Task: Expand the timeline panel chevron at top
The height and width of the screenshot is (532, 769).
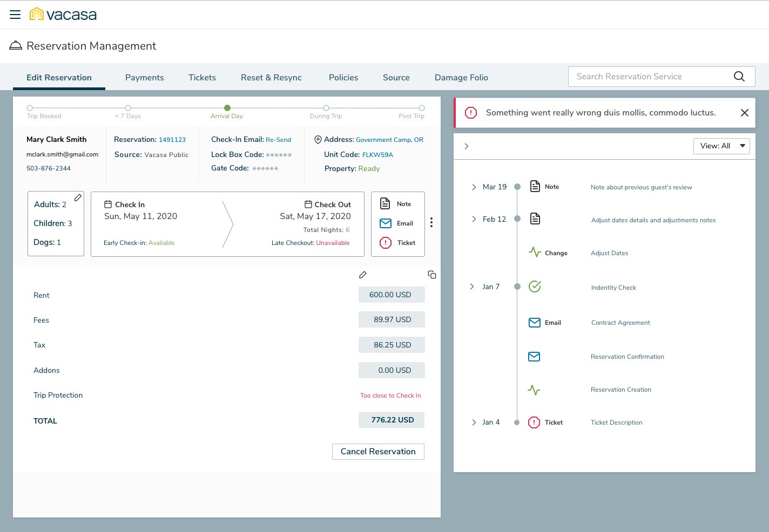Action: (467, 146)
